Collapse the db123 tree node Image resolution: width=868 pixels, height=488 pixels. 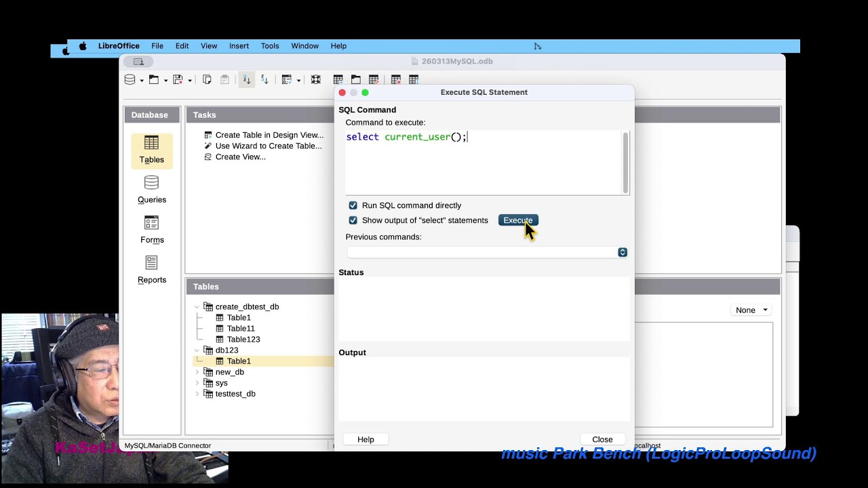(197, 350)
